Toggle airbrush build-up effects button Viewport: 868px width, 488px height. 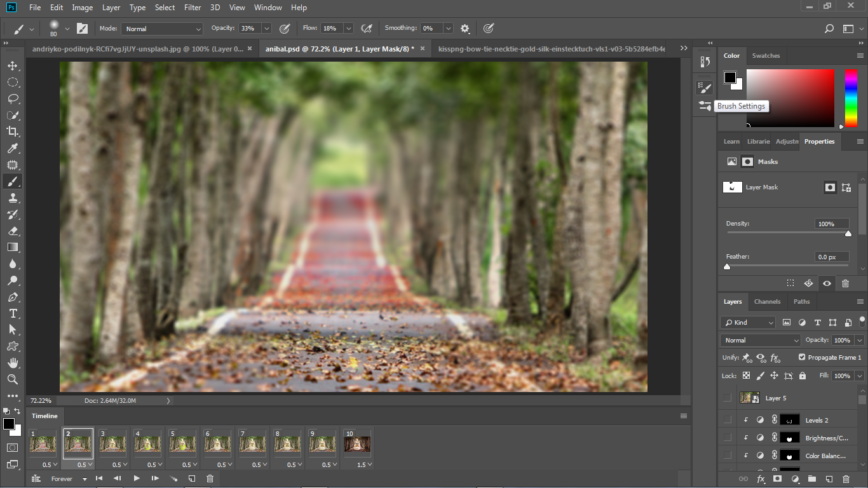[366, 29]
